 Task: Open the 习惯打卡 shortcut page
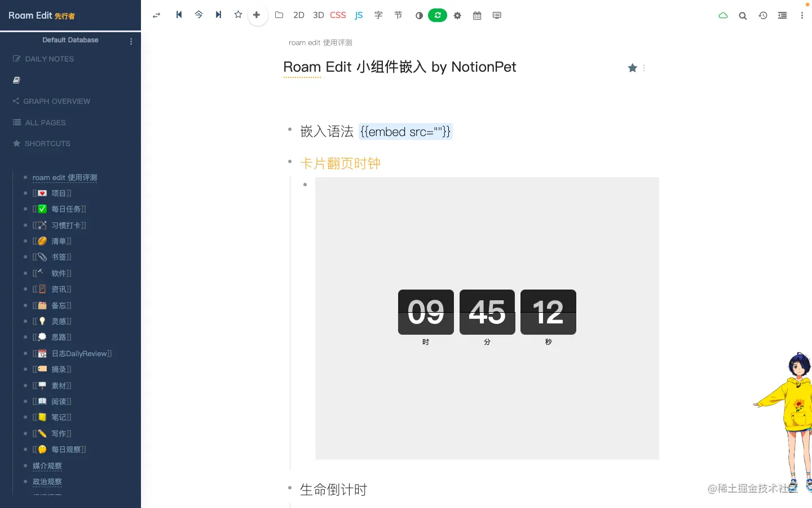[x=59, y=225]
